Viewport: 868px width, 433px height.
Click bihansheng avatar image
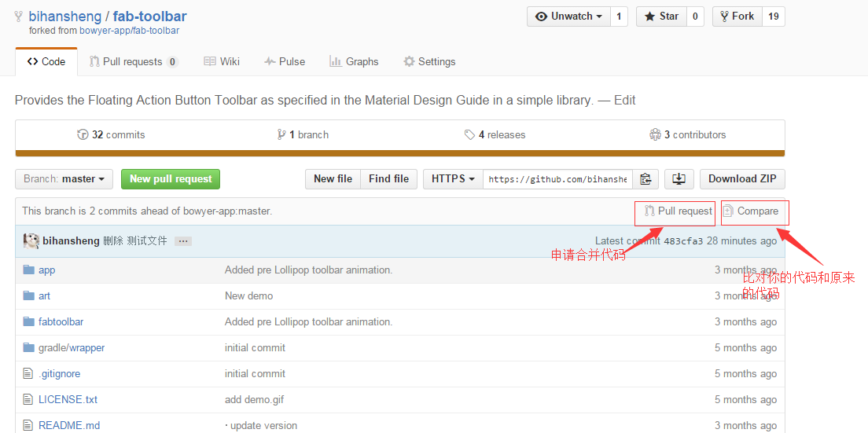(x=31, y=241)
